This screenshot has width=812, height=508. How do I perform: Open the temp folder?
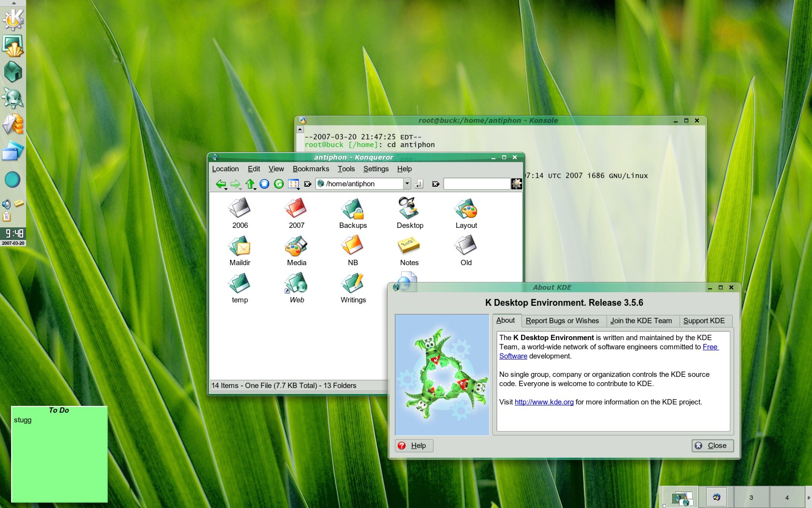point(240,288)
